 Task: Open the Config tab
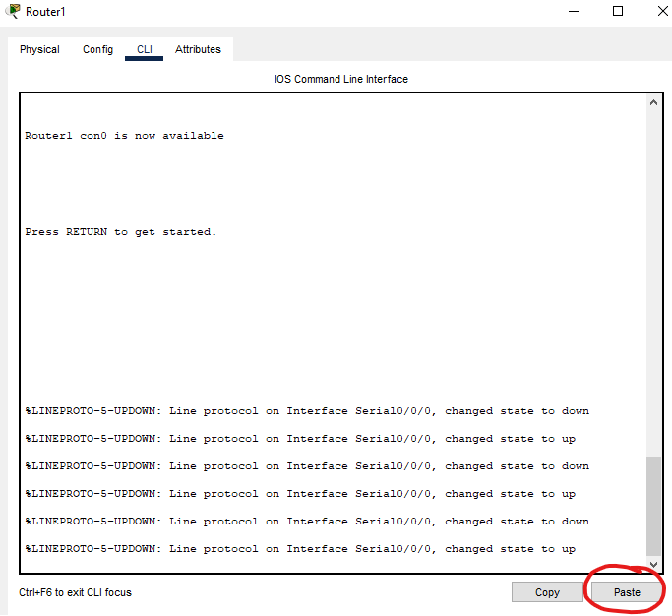click(x=97, y=49)
